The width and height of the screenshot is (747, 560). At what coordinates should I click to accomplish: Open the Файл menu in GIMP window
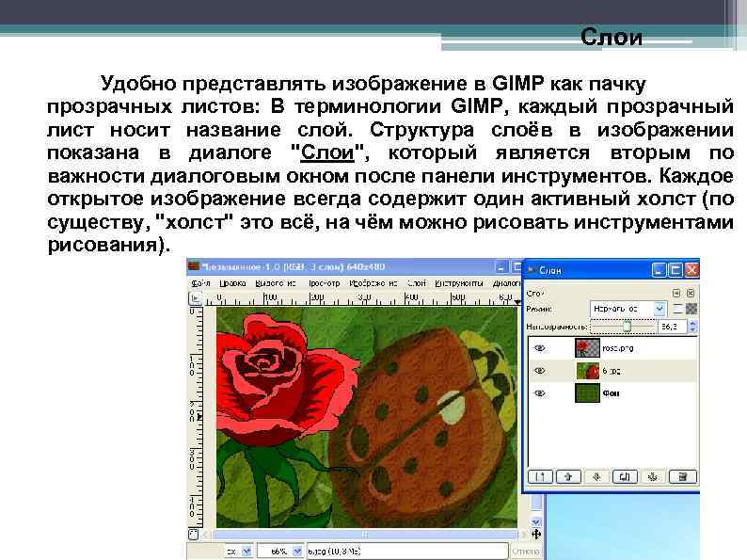click(x=200, y=283)
